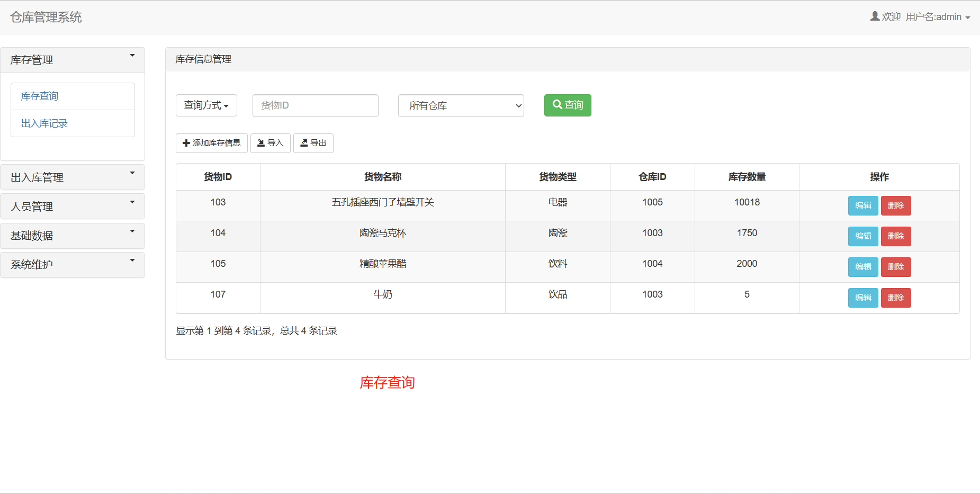Expand the 出入库管理 sidebar section
980x494 pixels.
pos(73,177)
